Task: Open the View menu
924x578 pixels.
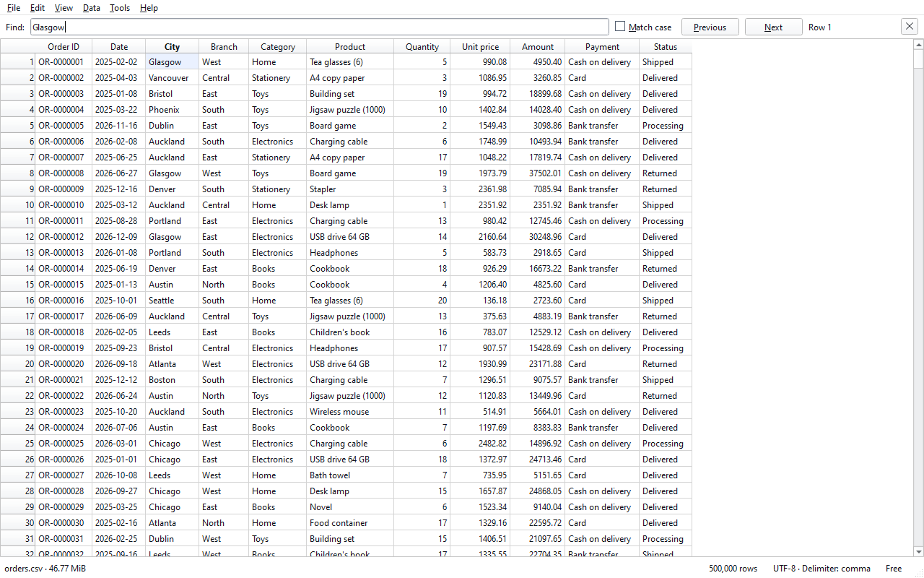Action: click(x=64, y=8)
